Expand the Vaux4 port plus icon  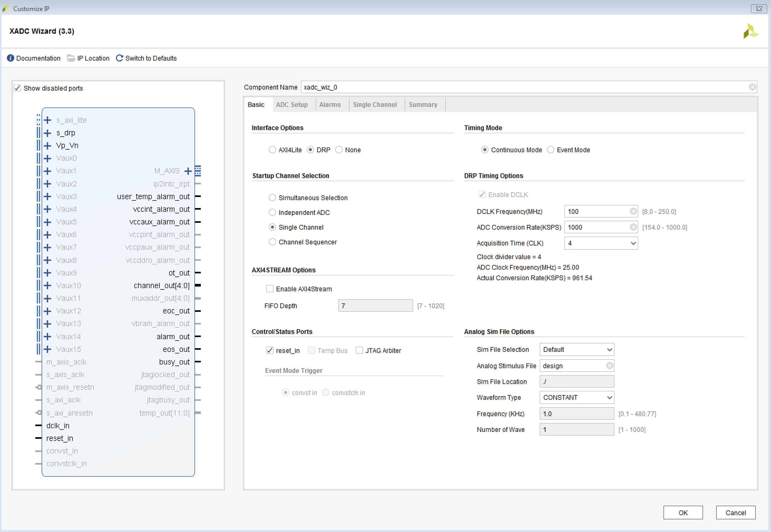point(48,209)
